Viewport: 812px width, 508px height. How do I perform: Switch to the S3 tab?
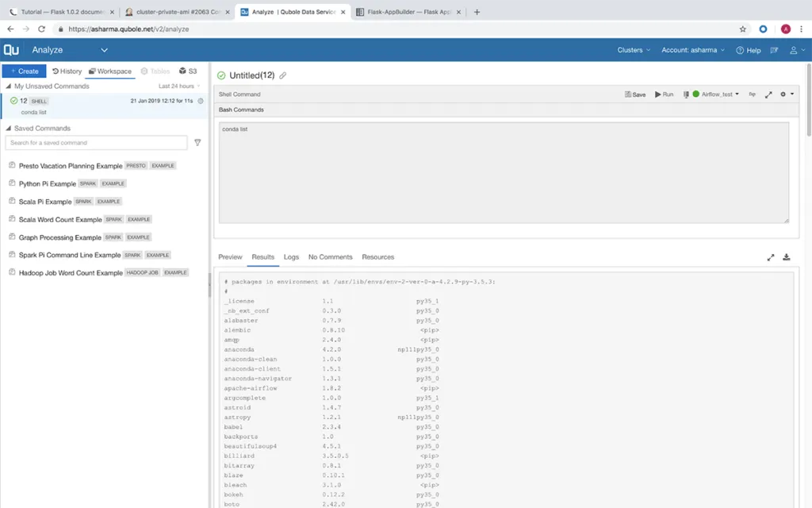click(x=188, y=71)
